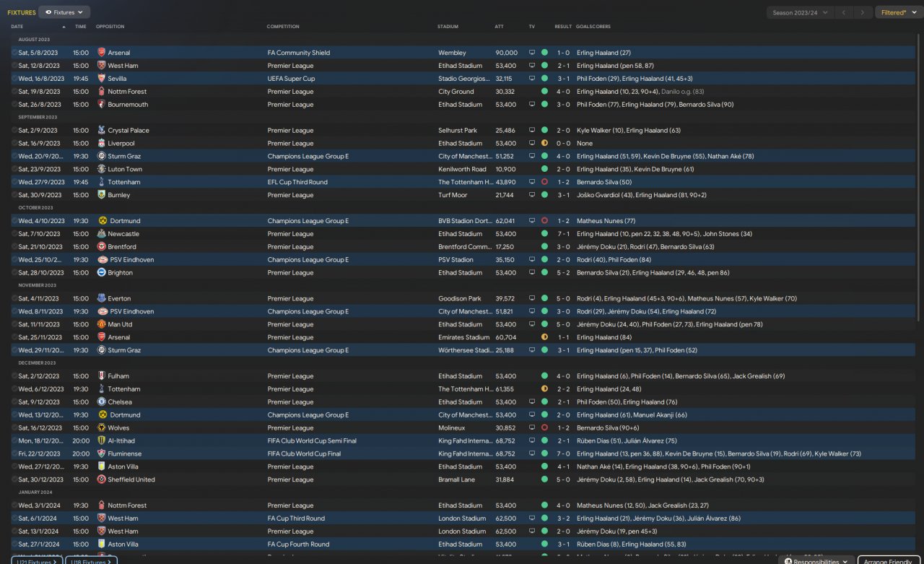The image size is (924, 564).
Task: Go to the previous season with the left arrow
Action: pos(843,12)
